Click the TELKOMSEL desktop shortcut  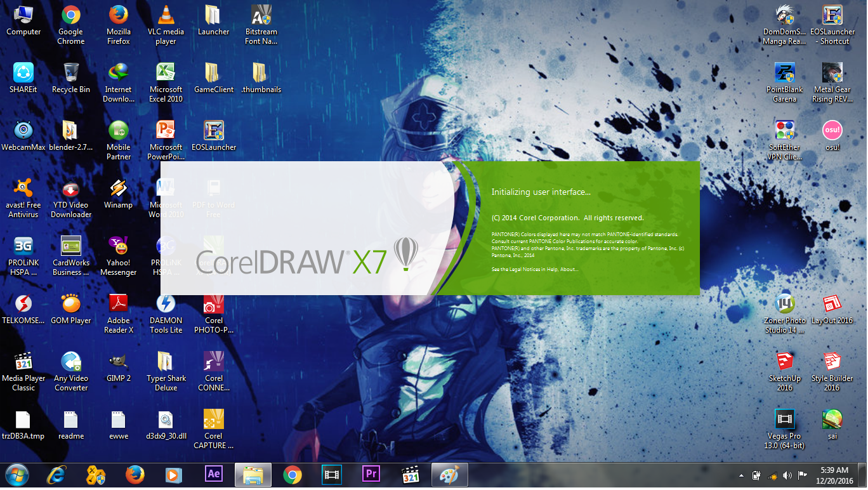click(23, 310)
